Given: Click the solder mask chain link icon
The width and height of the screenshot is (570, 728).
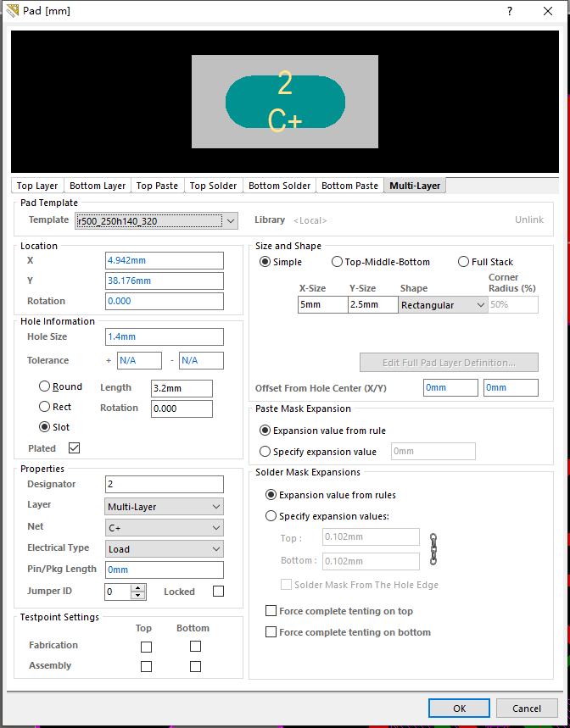Looking at the screenshot, I should coord(433,549).
